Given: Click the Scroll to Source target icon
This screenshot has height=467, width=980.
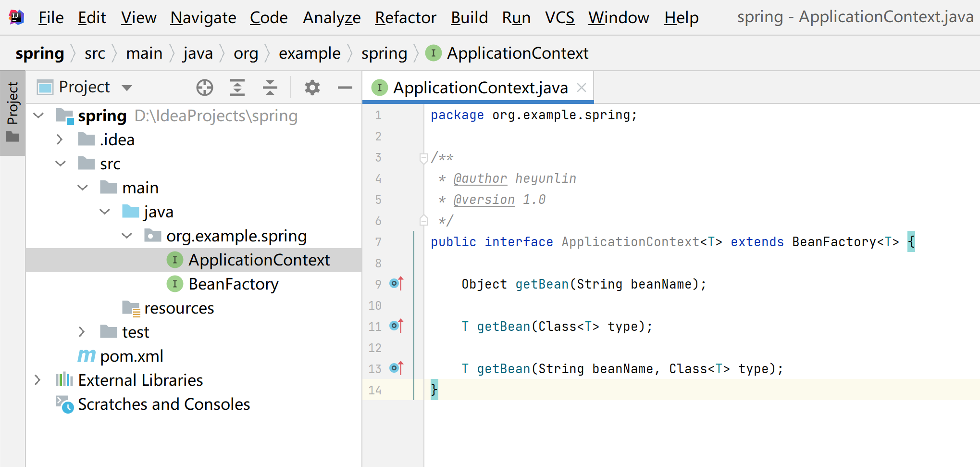Looking at the screenshot, I should [204, 88].
